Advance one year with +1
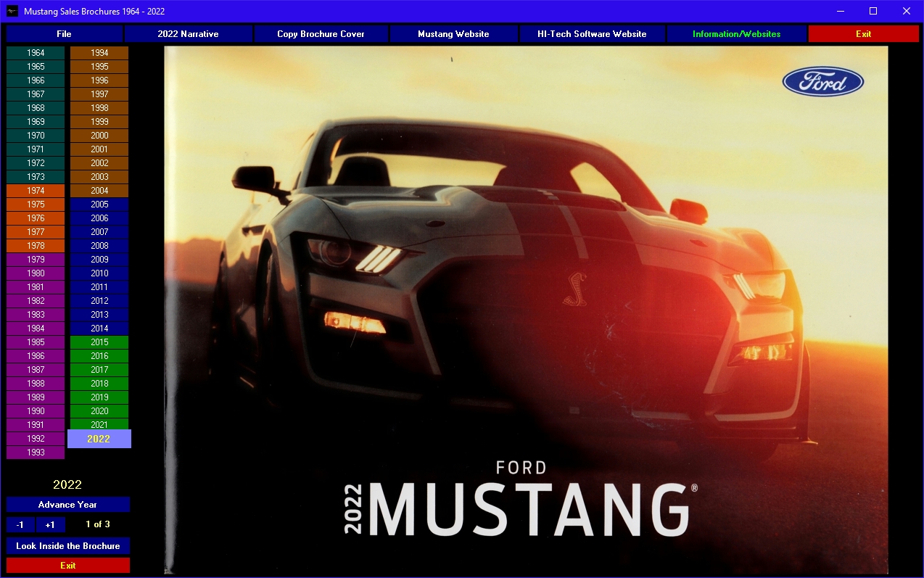 [50, 524]
